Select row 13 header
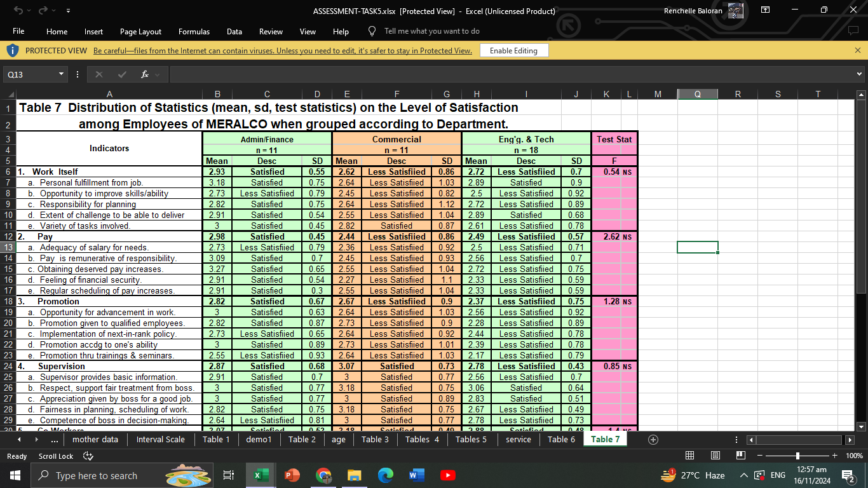The width and height of the screenshot is (868, 488). coord(8,247)
